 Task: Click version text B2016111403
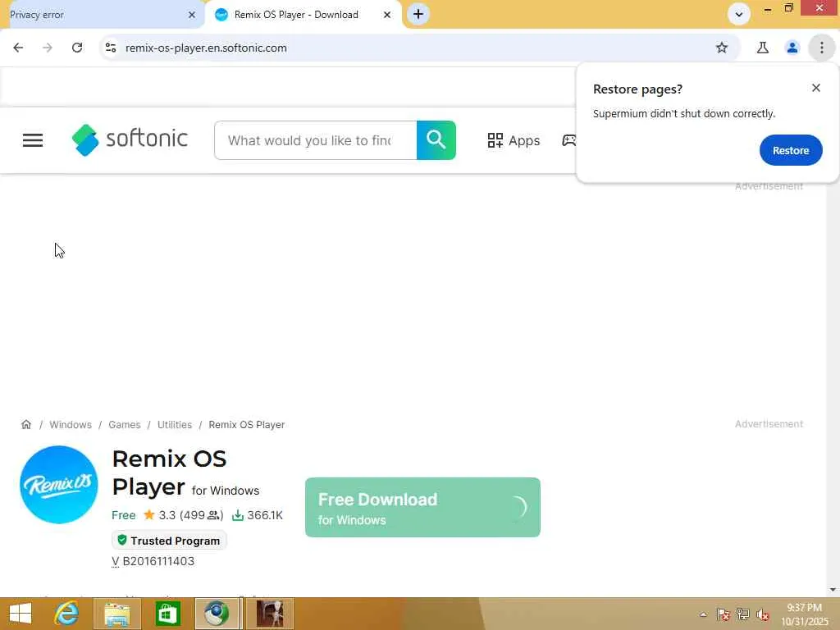158,561
